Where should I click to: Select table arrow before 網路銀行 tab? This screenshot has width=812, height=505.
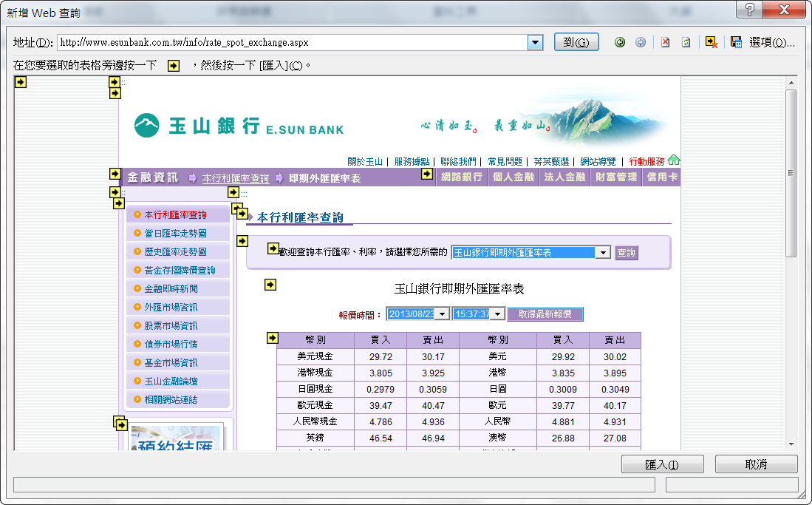pos(427,174)
